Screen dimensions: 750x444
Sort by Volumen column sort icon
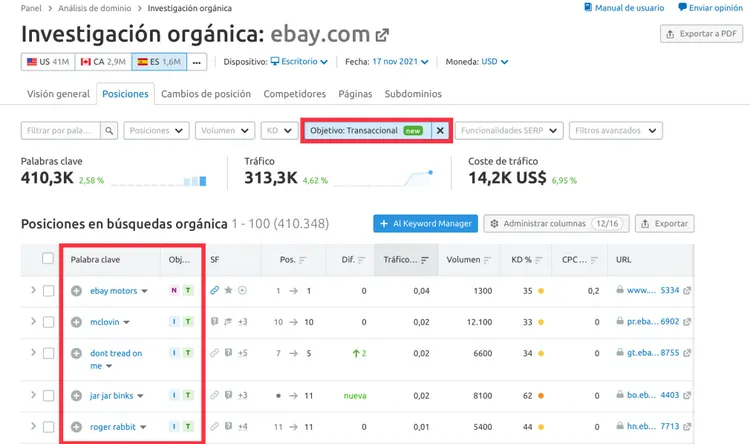pyautogui.click(x=487, y=260)
